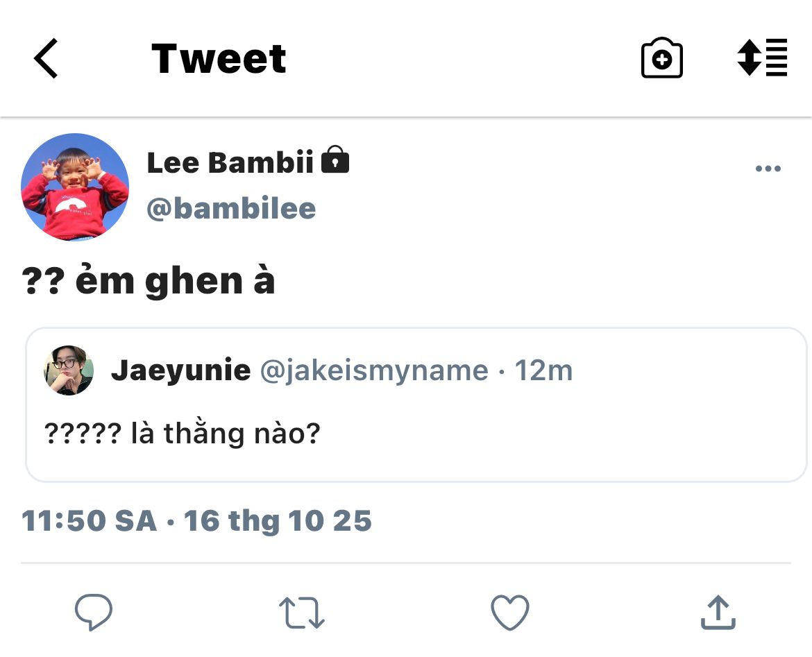Open Lee Bambii's profile picture
The height and width of the screenshot is (657, 812).
point(75,187)
